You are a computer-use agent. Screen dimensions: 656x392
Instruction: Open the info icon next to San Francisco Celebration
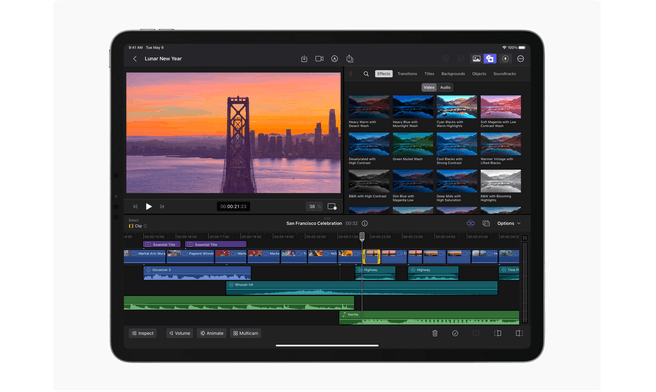tap(365, 223)
